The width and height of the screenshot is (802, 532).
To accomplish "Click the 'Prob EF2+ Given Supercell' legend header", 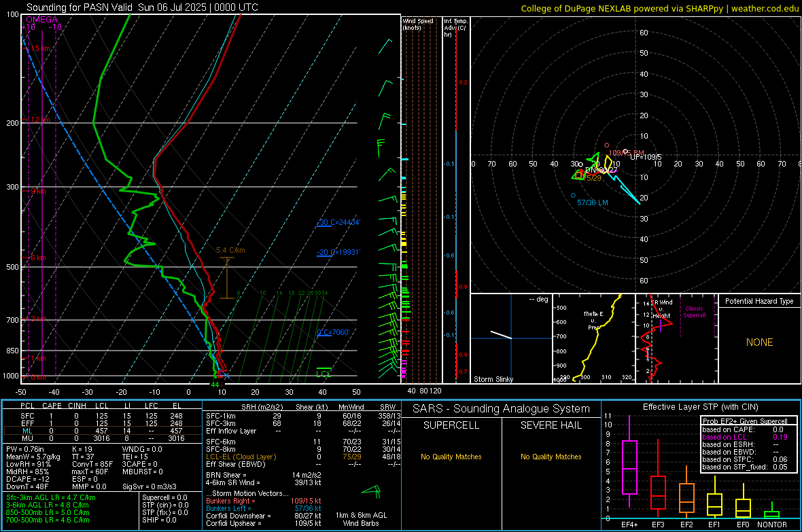I will coord(745,421).
